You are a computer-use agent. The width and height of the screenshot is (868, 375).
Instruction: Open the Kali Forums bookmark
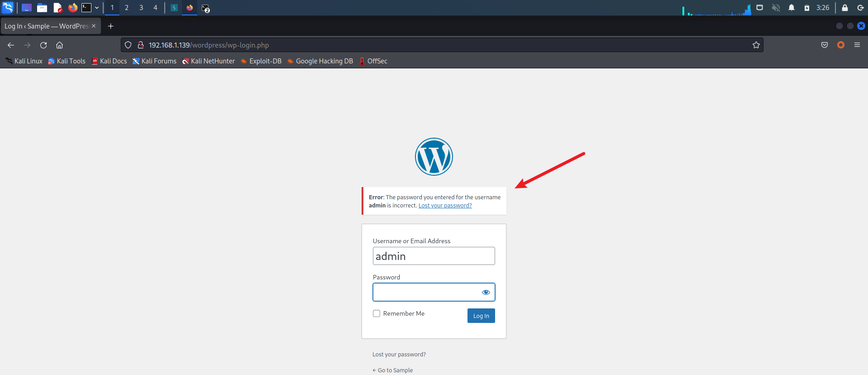pyautogui.click(x=154, y=61)
